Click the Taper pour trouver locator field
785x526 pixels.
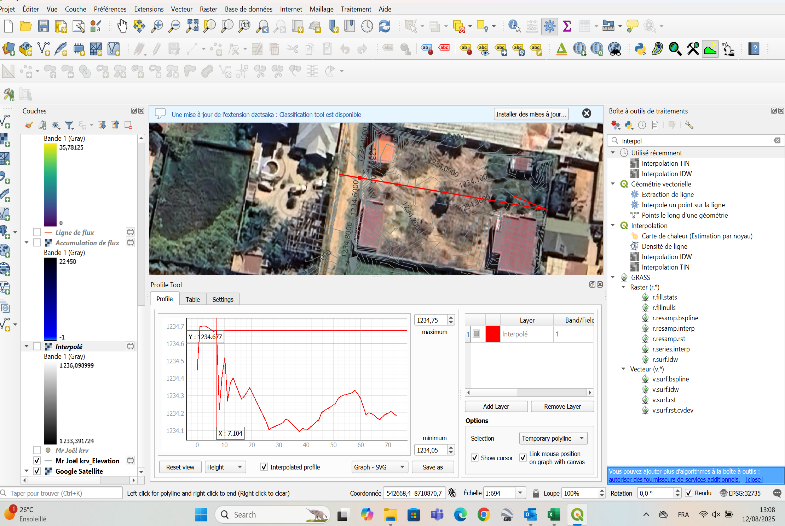click(x=61, y=493)
